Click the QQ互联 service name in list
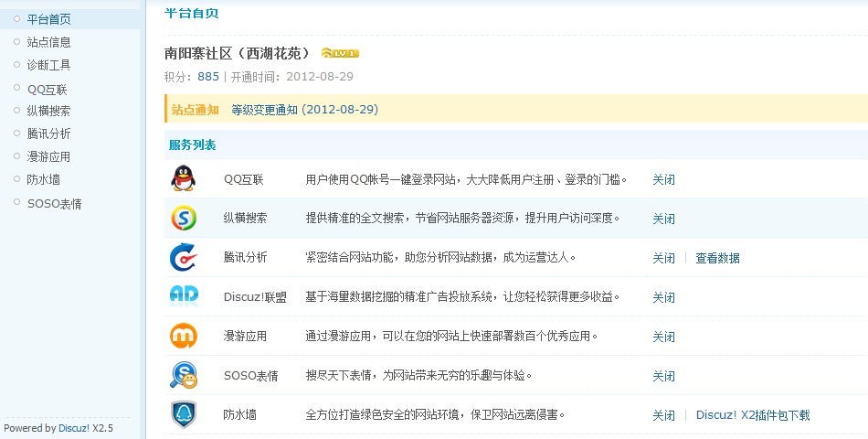The width and height of the screenshot is (868, 439). click(x=244, y=179)
